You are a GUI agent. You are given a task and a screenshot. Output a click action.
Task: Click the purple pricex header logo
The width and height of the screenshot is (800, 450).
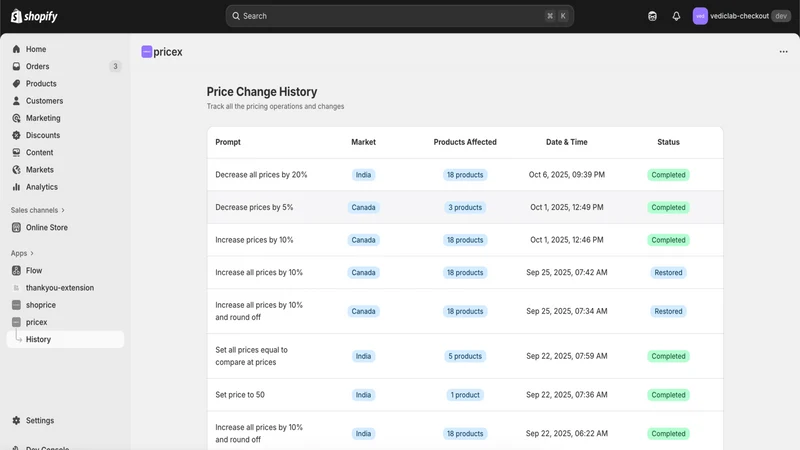146,52
